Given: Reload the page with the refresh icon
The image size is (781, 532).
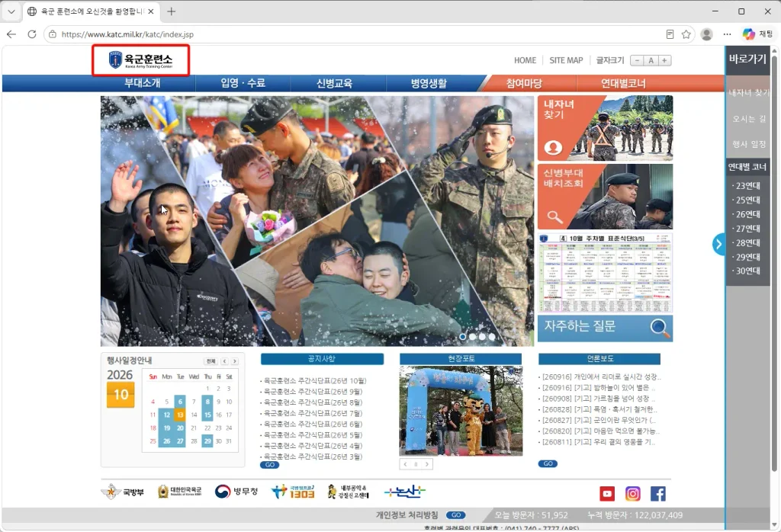Looking at the screenshot, I should (32, 34).
